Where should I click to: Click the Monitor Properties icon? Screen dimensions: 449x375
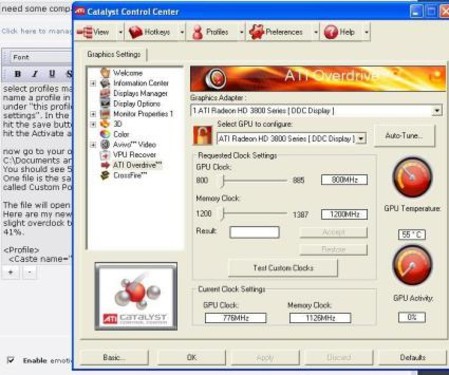point(105,114)
